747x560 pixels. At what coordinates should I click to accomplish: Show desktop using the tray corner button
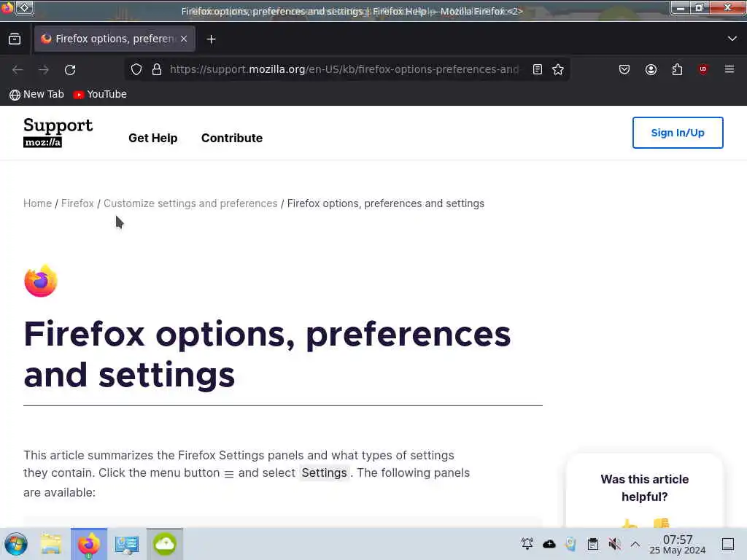pos(728,544)
